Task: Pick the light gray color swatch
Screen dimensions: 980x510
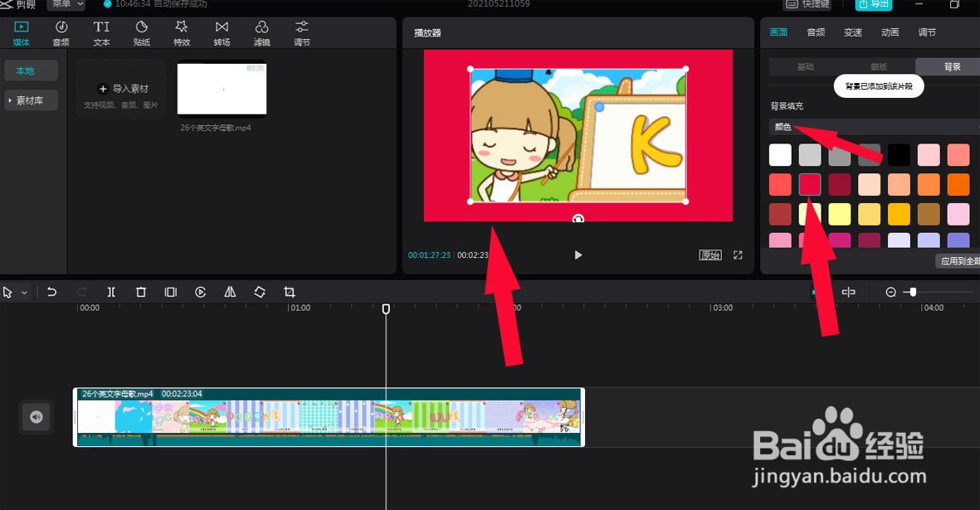Action: pyautogui.click(x=809, y=155)
